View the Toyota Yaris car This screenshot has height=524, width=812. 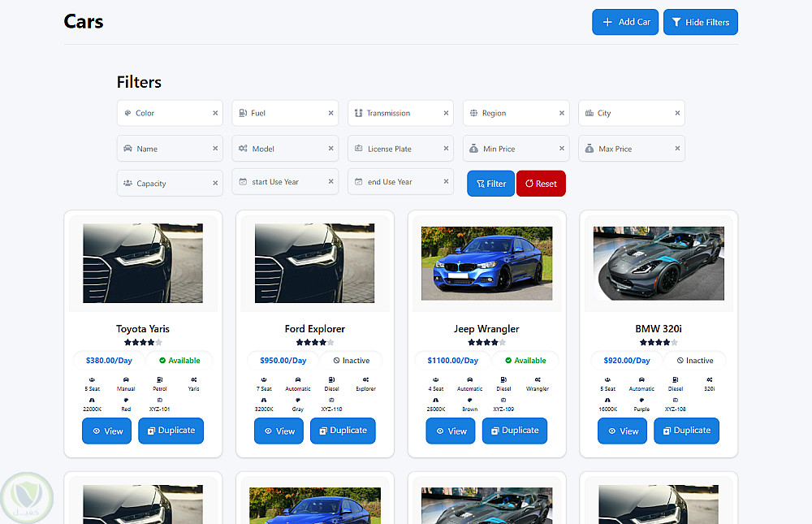[106, 431]
